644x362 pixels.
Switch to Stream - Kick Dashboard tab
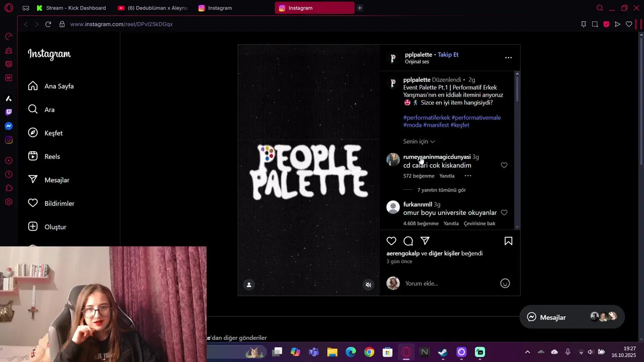71,8
